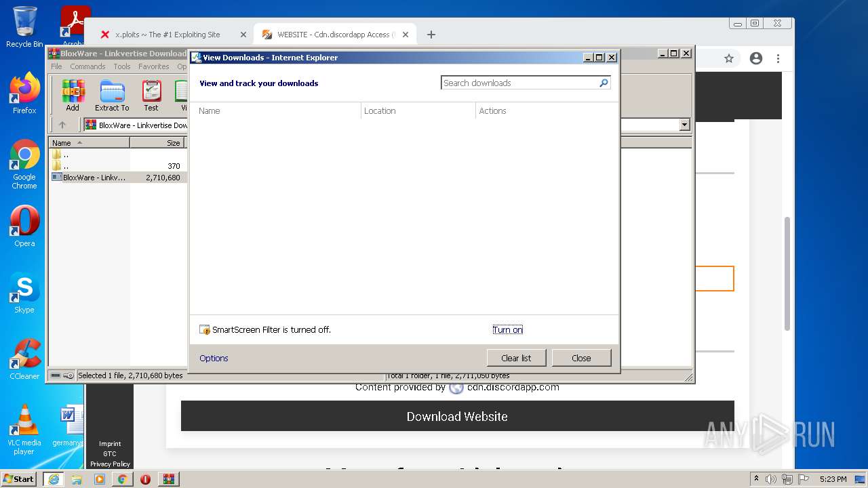This screenshot has height=488, width=868.
Task: Open a new Chrome tab
Action: (431, 35)
